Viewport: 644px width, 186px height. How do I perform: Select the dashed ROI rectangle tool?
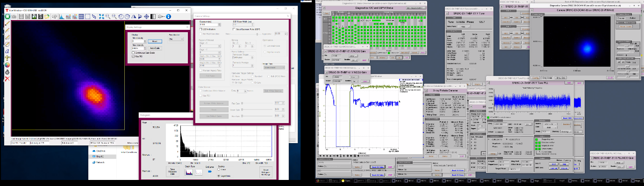click(87, 16)
